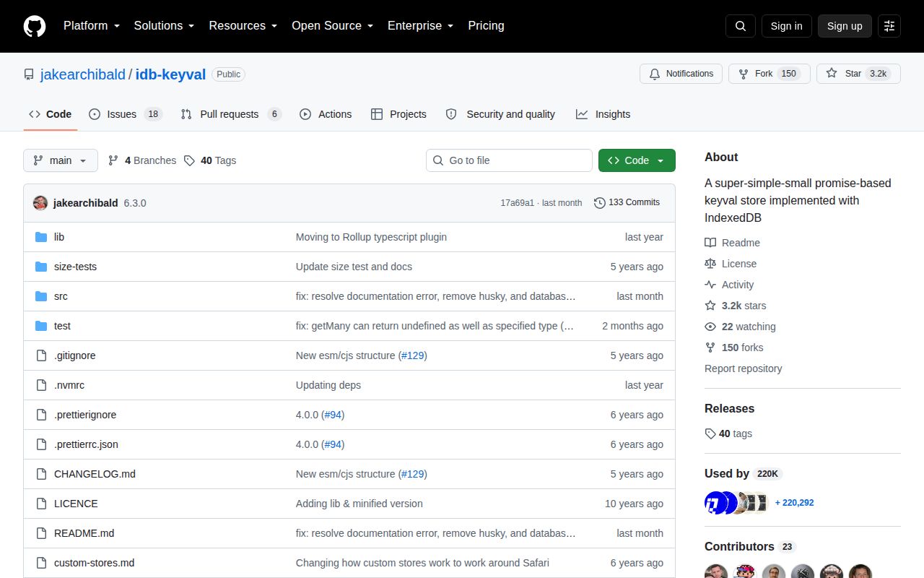The height and width of the screenshot is (578, 924).
Task: Open the .prettierignore file
Action: (x=85, y=415)
